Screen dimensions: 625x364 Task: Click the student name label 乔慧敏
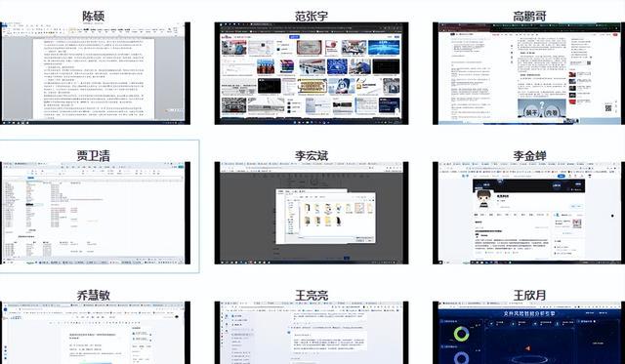94,295
